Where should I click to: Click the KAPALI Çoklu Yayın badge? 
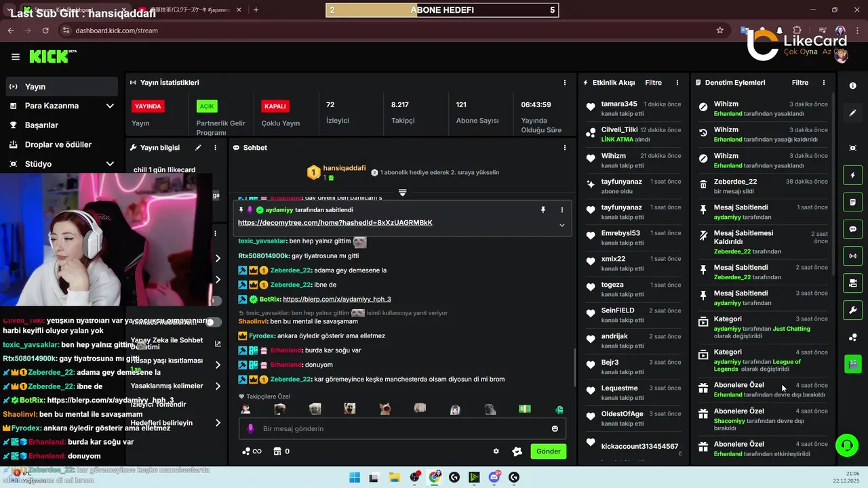275,106
